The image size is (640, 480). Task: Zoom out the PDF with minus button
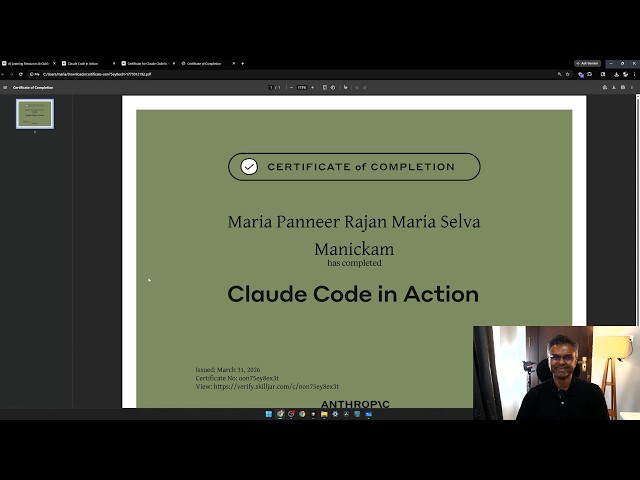click(x=291, y=87)
